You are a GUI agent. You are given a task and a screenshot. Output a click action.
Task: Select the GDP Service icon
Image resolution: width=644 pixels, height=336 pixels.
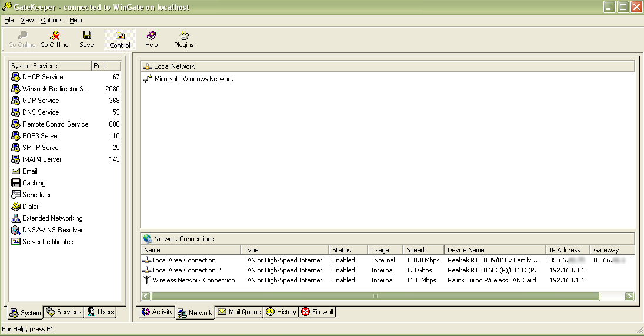tap(16, 101)
